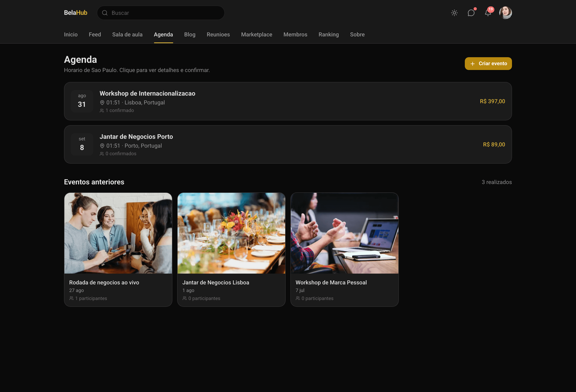Image resolution: width=576 pixels, height=392 pixels.
Task: Click the Jantar de Negocios Lisboa title
Action: (x=216, y=282)
